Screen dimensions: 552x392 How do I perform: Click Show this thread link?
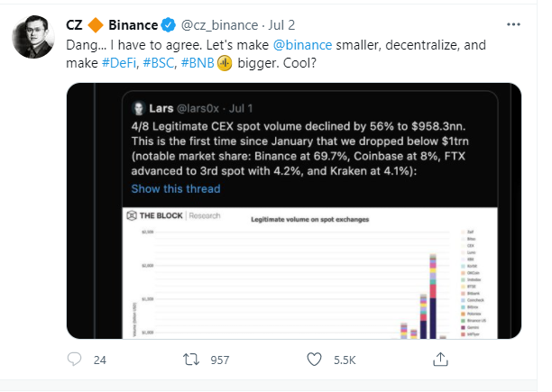176,189
